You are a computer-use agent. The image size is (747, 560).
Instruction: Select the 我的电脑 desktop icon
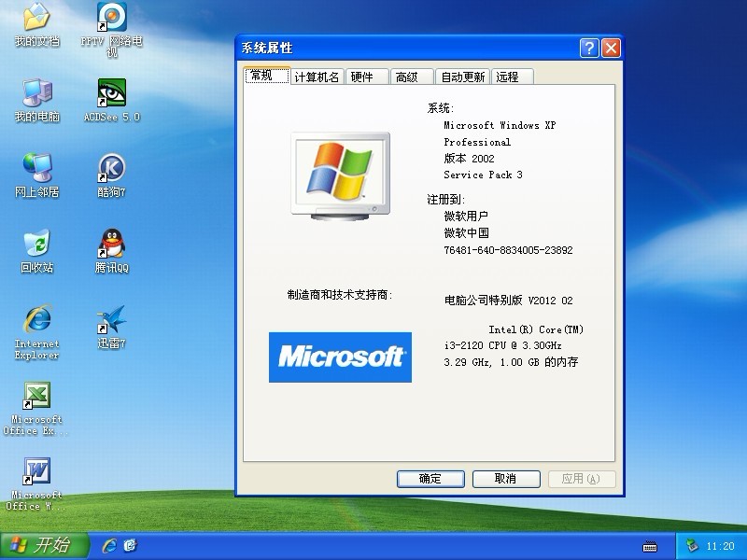click(36, 101)
